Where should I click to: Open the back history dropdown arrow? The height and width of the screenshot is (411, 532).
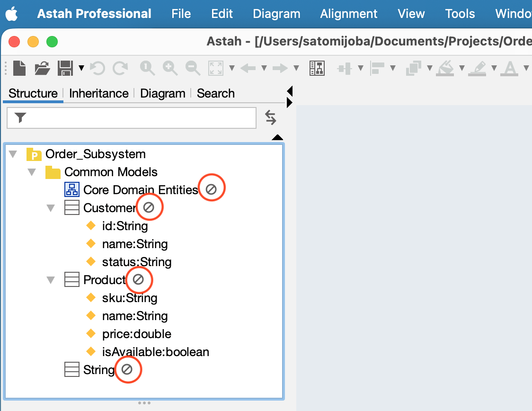pyautogui.click(x=264, y=68)
